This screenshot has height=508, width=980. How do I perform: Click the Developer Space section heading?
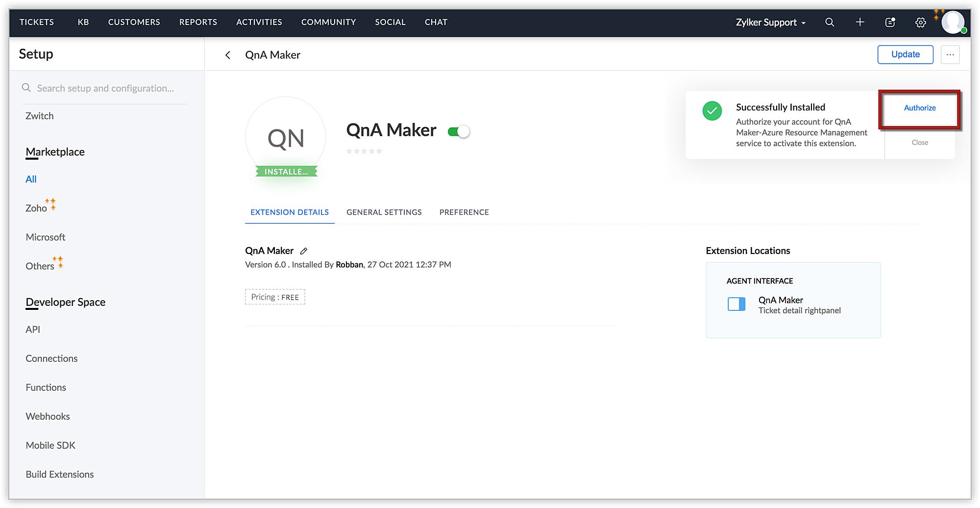pos(66,302)
